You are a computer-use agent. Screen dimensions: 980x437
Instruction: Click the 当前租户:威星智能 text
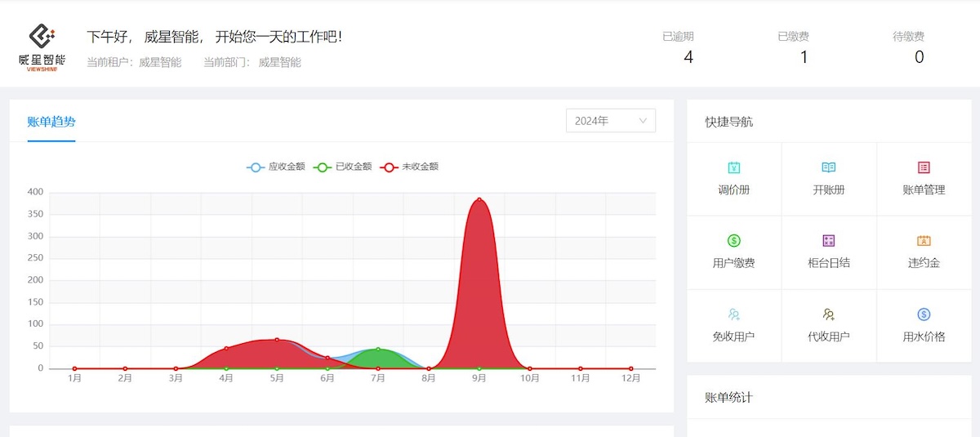pyautogui.click(x=134, y=62)
